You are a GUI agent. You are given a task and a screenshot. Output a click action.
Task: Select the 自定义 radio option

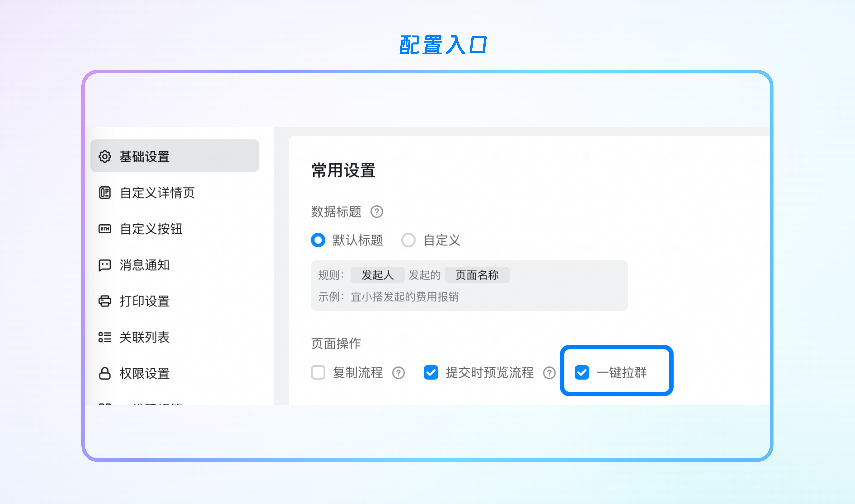pos(408,240)
